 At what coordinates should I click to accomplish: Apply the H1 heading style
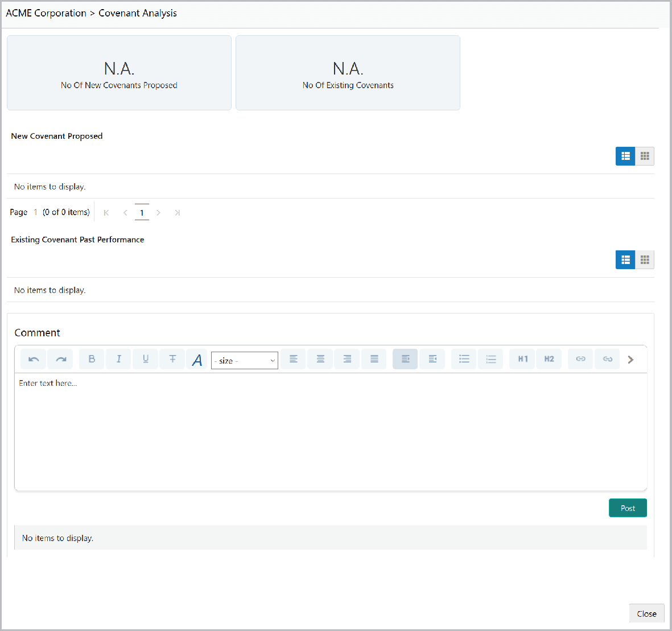(x=522, y=359)
